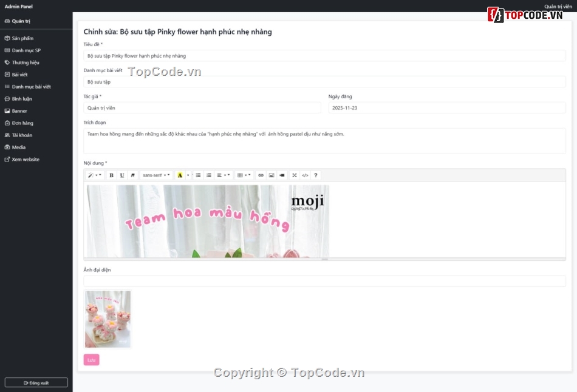Click the pink Lưu save button
Image resolution: width=577 pixels, height=392 pixels.
91,360
